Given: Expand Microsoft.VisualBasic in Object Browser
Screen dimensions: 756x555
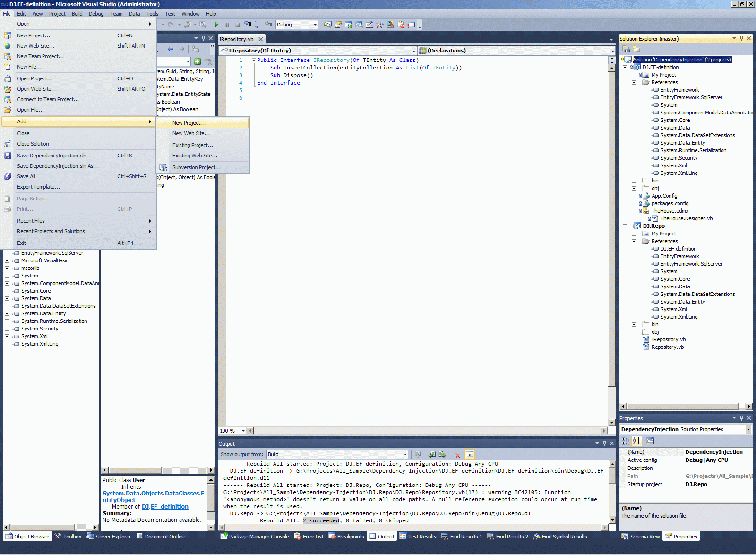Looking at the screenshot, I should point(7,260).
